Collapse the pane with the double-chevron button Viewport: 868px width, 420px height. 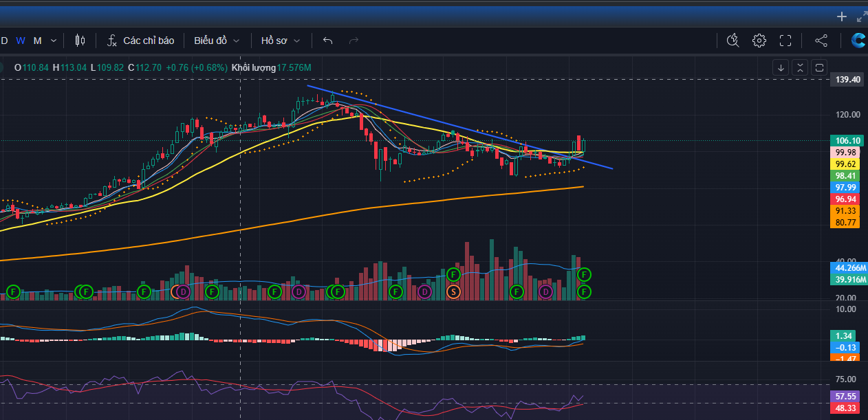pos(800,67)
